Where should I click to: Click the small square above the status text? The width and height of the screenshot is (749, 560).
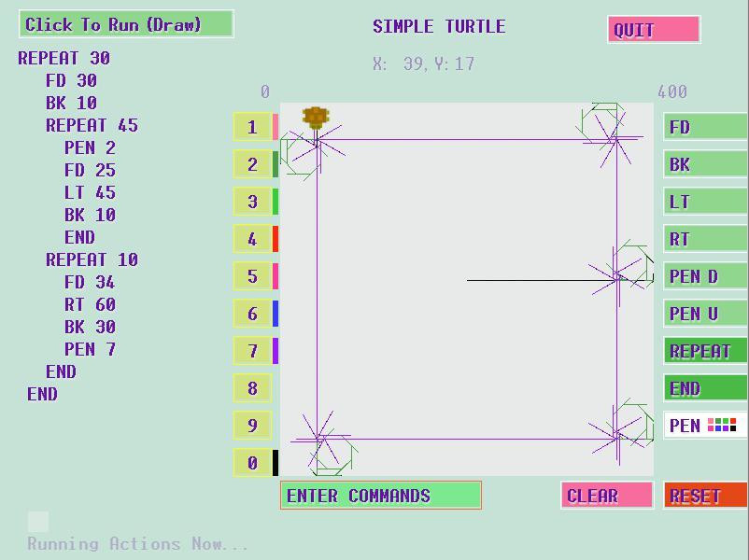point(38,522)
